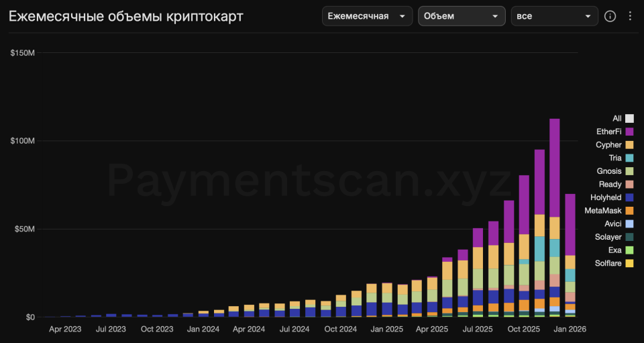
Task: Toggle the Gnosis legend swatch
Action: pos(629,171)
